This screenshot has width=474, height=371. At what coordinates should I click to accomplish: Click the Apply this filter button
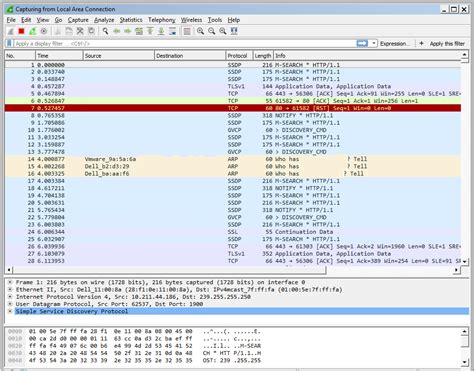click(447, 44)
